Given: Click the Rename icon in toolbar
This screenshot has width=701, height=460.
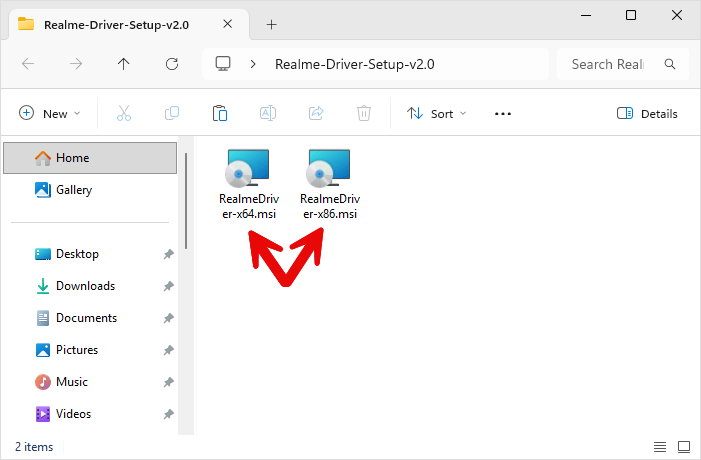Looking at the screenshot, I should (x=268, y=114).
